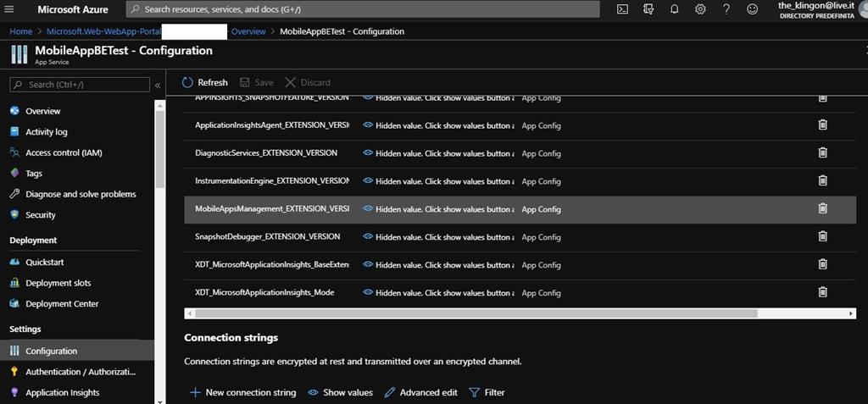Viewport: 868px width, 404px height.
Task: Collapse the left sidebar menu
Action: coord(158,85)
